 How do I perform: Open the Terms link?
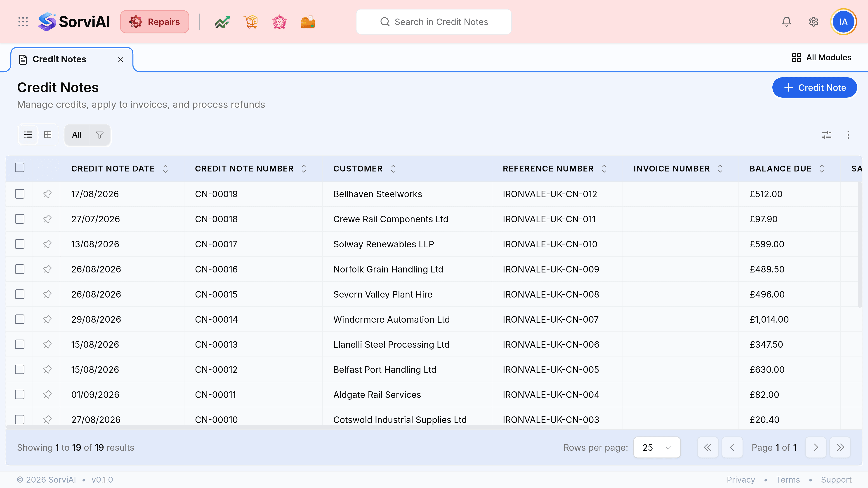click(788, 480)
